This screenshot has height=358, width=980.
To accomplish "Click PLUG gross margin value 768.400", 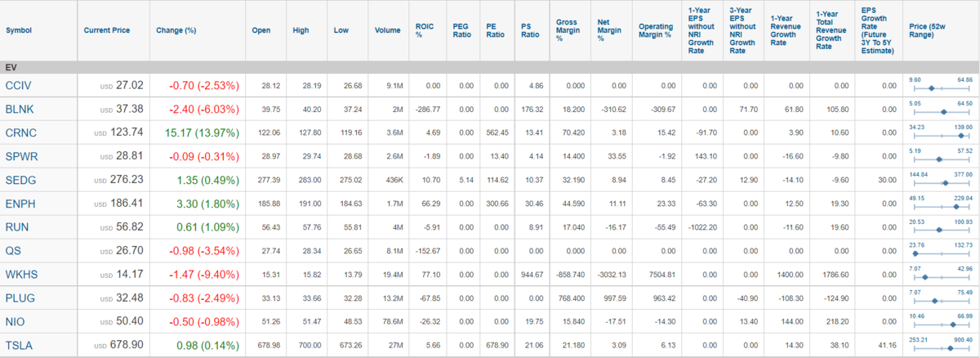I will [x=570, y=298].
